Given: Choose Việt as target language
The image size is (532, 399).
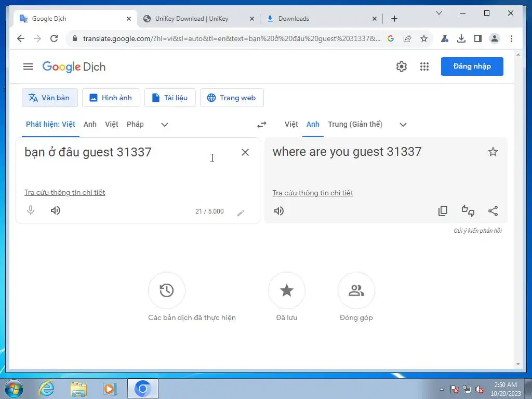Looking at the screenshot, I should [291, 124].
